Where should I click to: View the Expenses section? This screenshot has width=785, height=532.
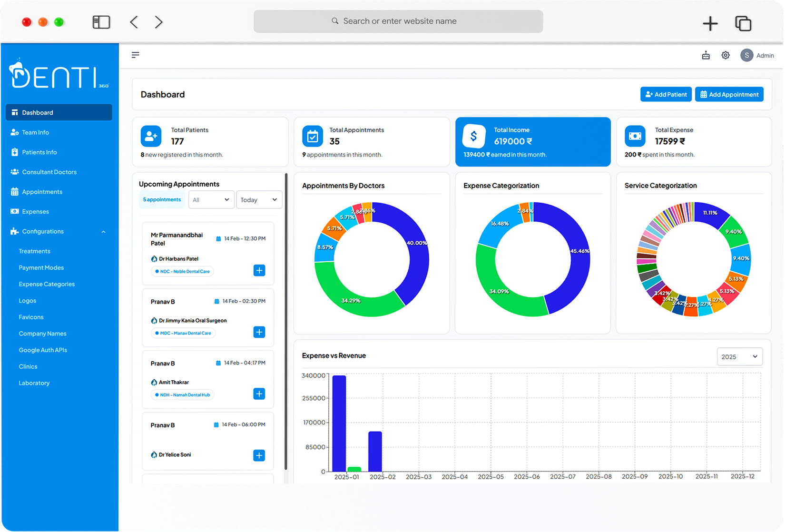(35, 211)
